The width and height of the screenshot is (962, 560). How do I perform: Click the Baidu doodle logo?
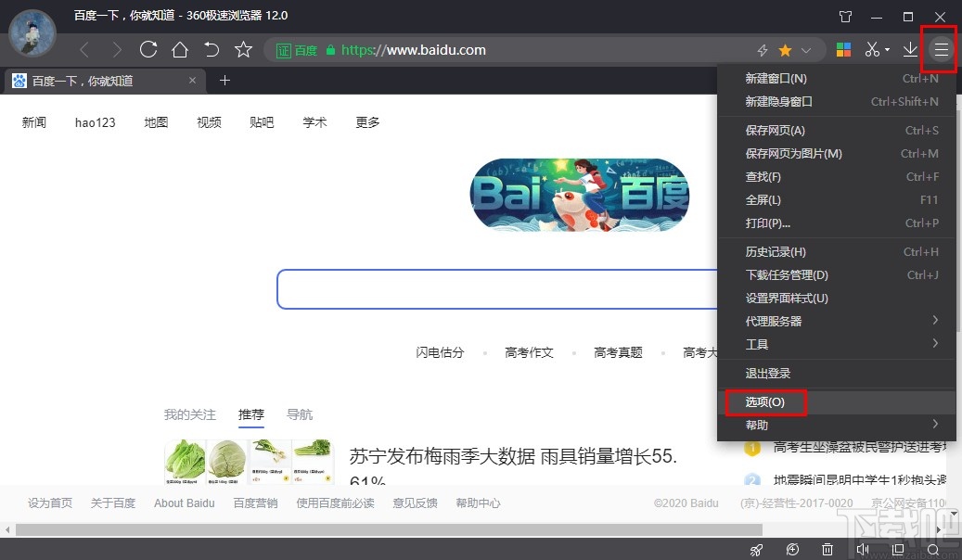(579, 195)
